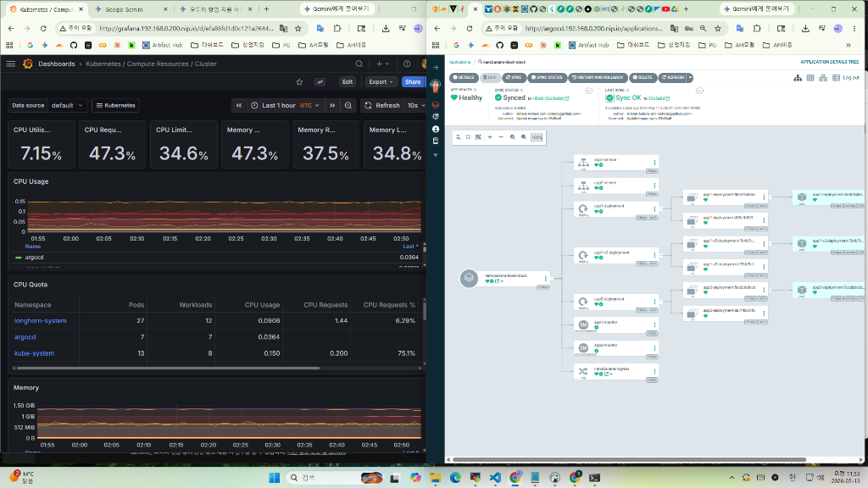Shift Grafana time range forward
This screenshot has height=488, width=868.
pos(332,105)
